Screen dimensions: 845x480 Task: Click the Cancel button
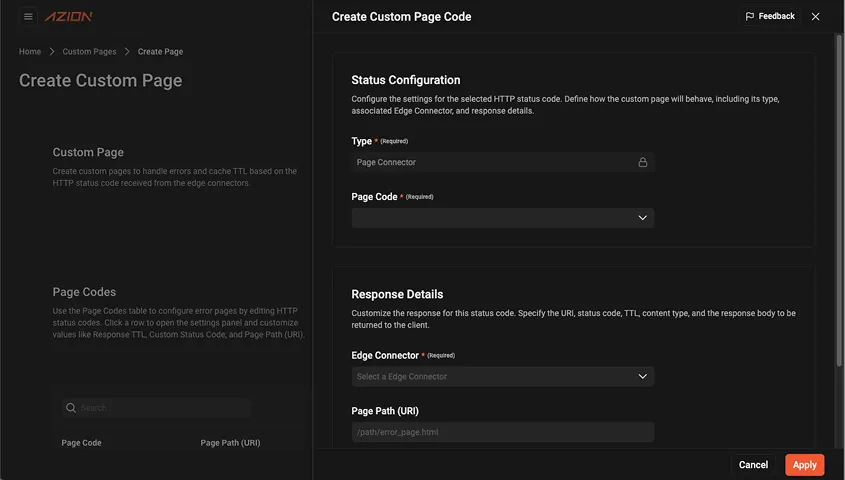point(753,465)
